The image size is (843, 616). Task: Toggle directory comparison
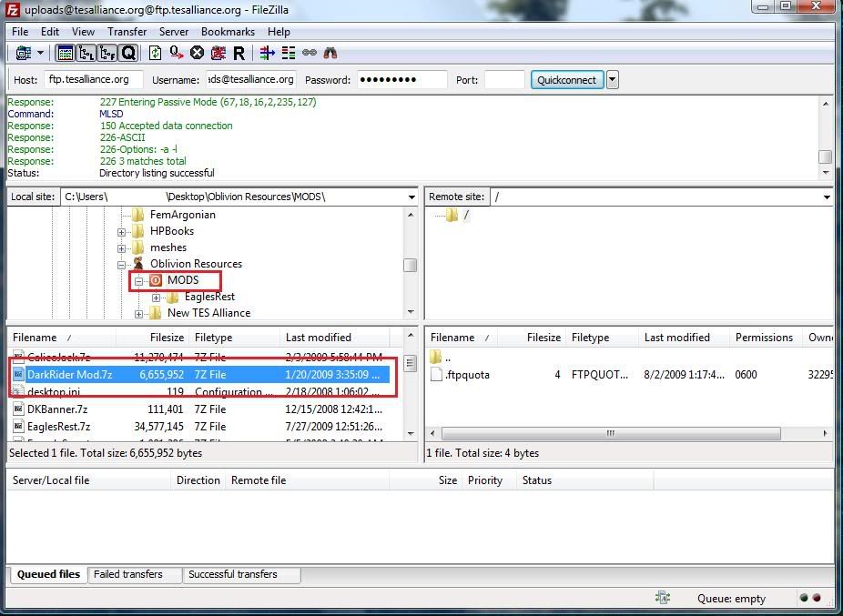(x=289, y=53)
